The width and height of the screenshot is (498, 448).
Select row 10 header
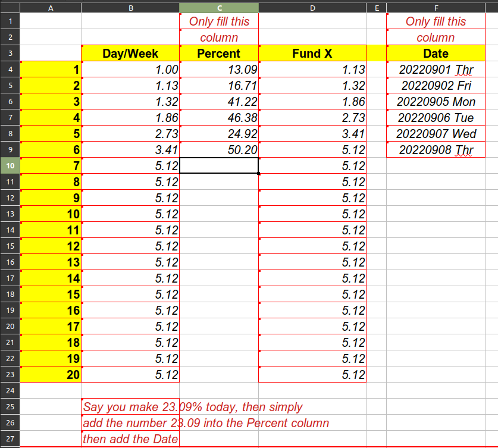[x=10, y=165]
